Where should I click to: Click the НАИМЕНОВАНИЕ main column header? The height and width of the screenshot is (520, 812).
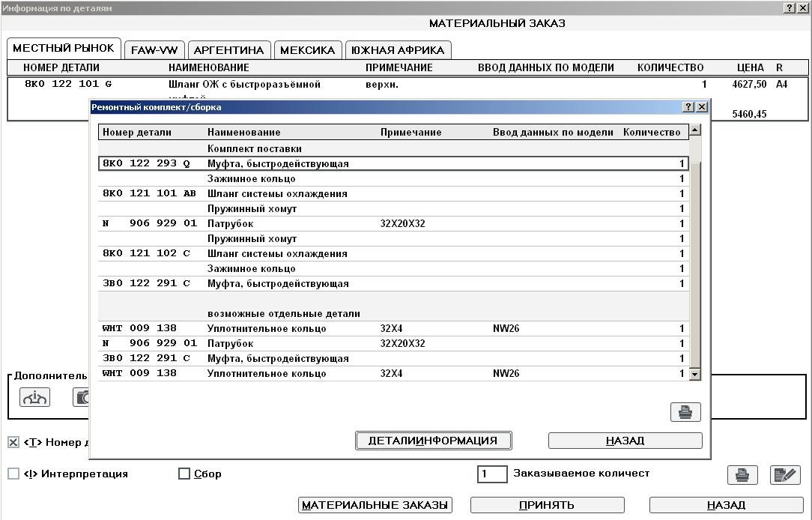(x=209, y=68)
